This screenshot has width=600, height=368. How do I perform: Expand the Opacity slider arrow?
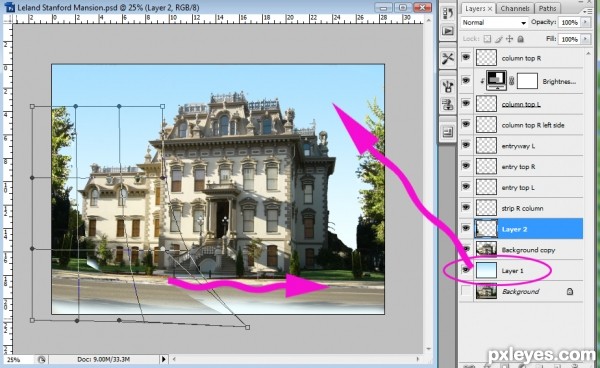pyautogui.click(x=585, y=23)
